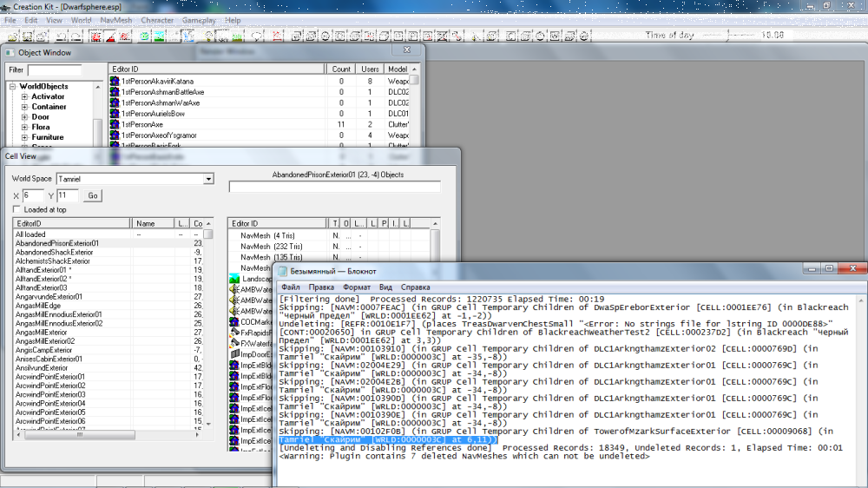Screen dimensions: 868x488
Task: Click the X coordinate field
Action: (33, 195)
